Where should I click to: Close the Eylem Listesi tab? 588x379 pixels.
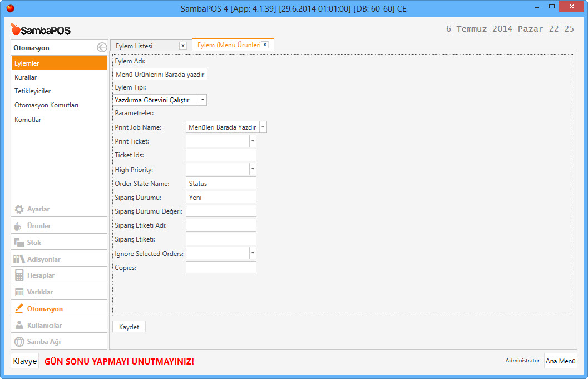[182, 46]
